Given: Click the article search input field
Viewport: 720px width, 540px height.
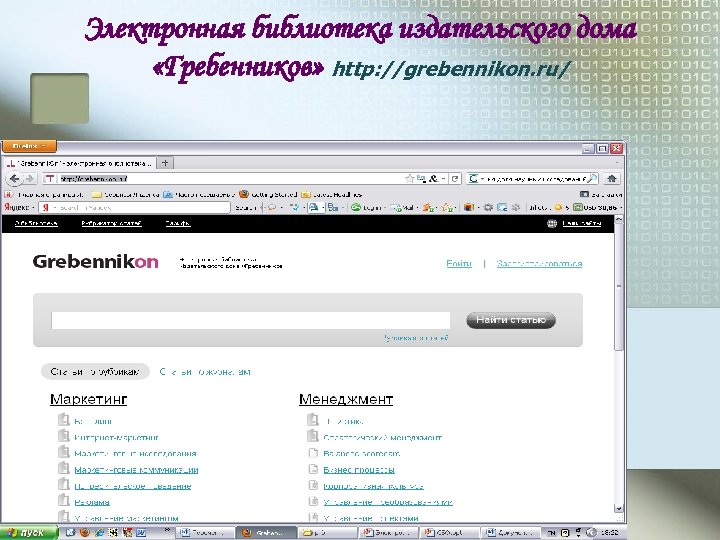Looking at the screenshot, I should point(251,320).
